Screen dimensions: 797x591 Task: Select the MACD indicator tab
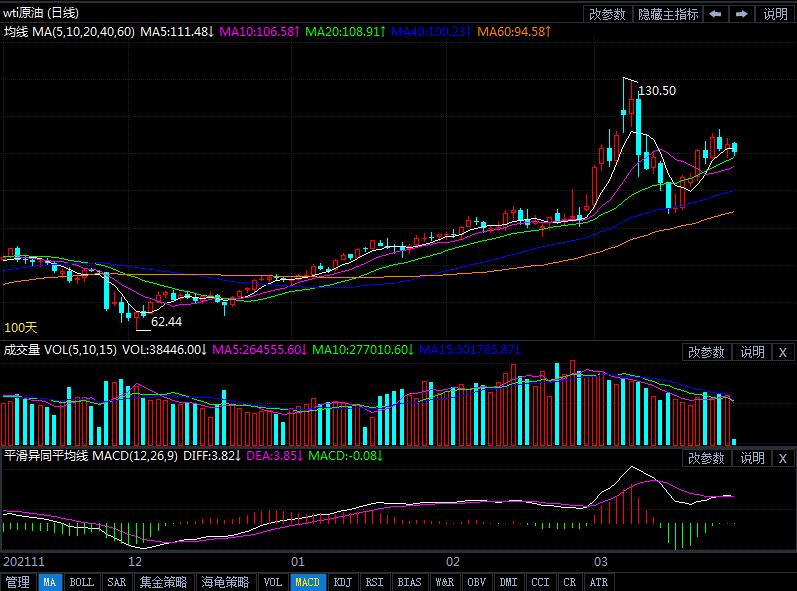click(x=308, y=582)
